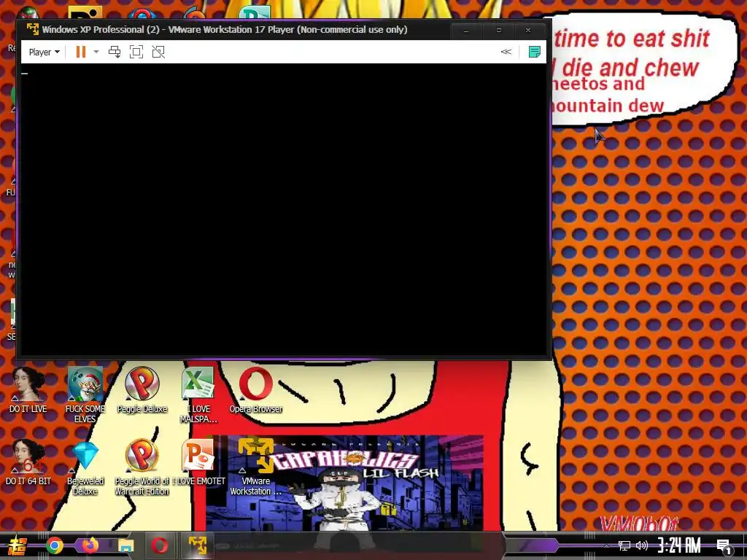Expand the power options arrow beside Pause
This screenshot has height=560, width=747.
[96, 52]
